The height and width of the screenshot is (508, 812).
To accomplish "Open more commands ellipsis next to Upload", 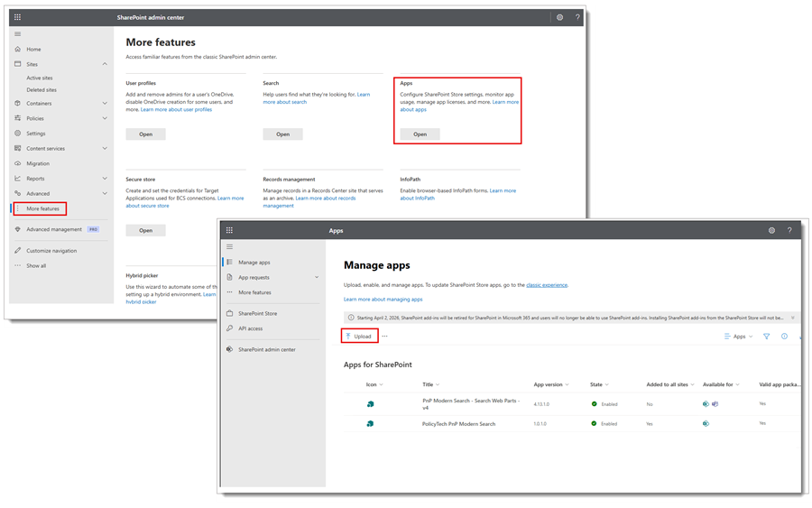I will (x=384, y=337).
